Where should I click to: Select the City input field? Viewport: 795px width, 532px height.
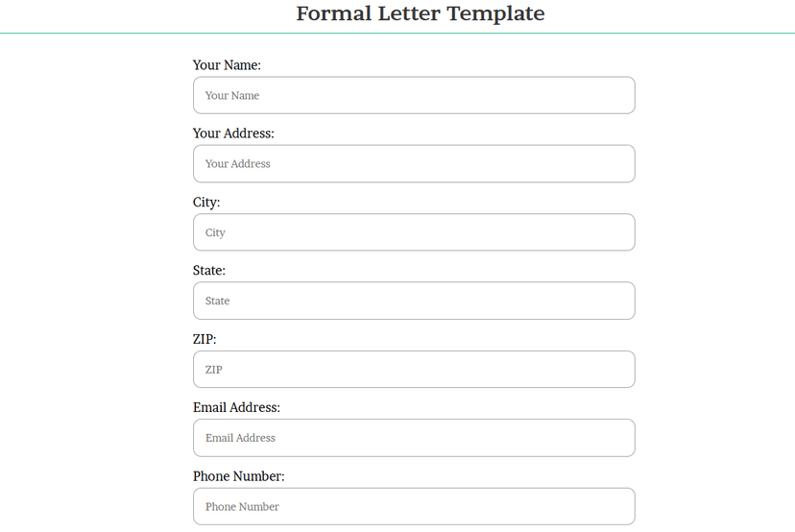coord(413,232)
